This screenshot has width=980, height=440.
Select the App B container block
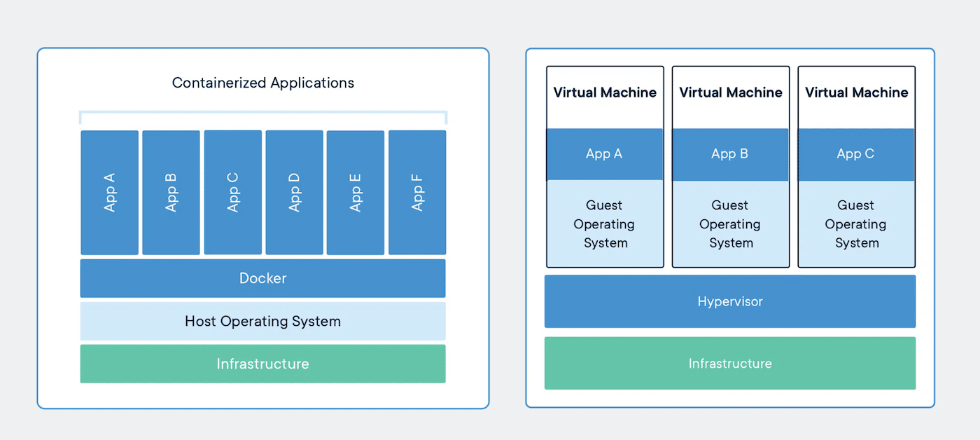point(171,191)
